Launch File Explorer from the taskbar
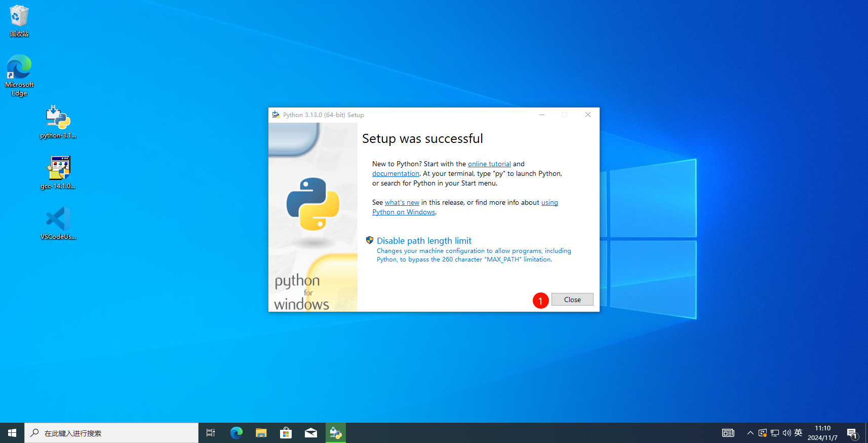The width and height of the screenshot is (868, 443). click(x=261, y=433)
